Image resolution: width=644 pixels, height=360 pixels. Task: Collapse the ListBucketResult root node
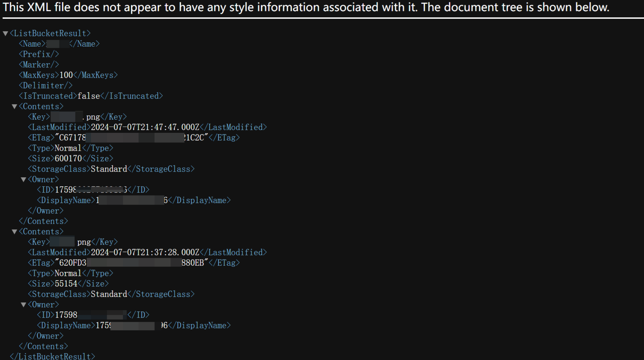5,33
